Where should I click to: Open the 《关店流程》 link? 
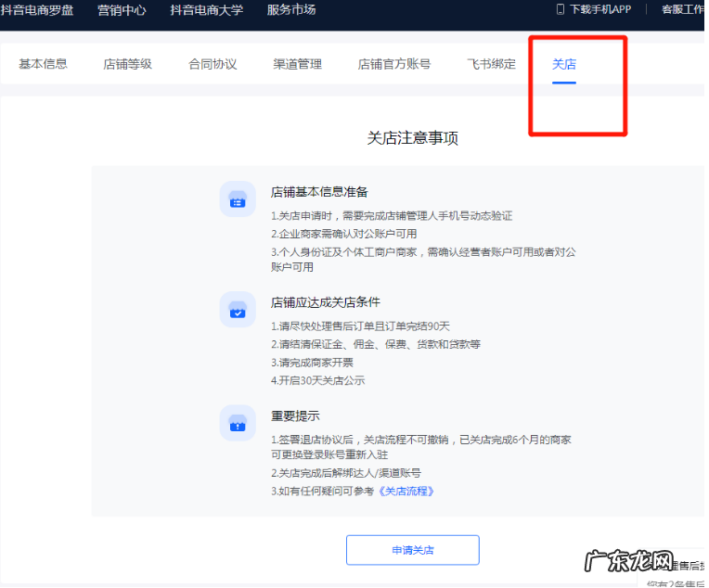click(x=406, y=492)
